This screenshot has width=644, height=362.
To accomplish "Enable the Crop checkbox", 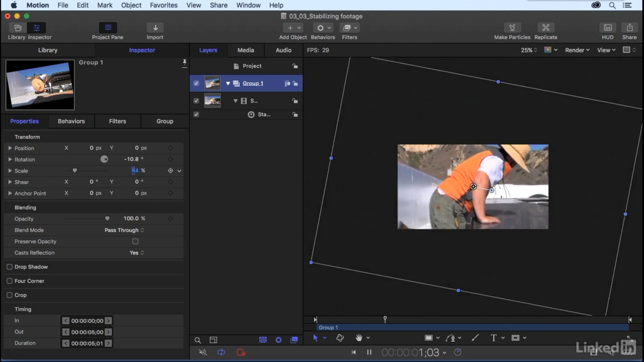I will [9, 295].
